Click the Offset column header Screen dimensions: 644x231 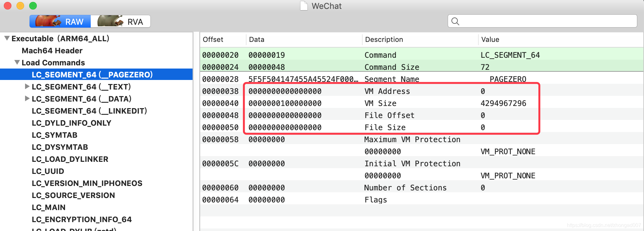tap(223, 39)
